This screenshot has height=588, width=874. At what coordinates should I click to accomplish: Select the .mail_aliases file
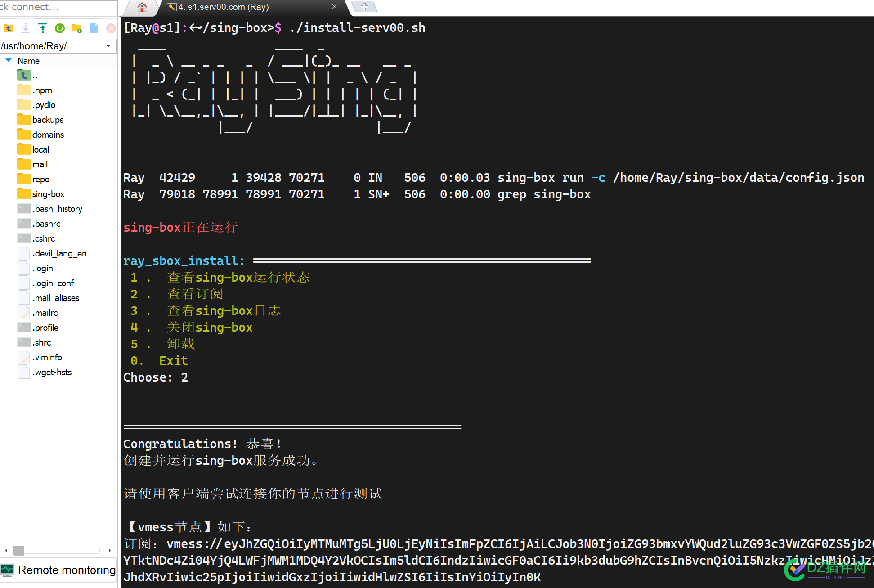(48, 298)
